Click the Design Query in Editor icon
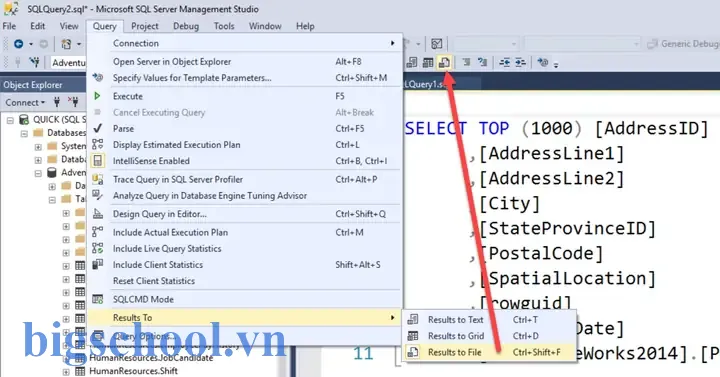 (x=97, y=214)
